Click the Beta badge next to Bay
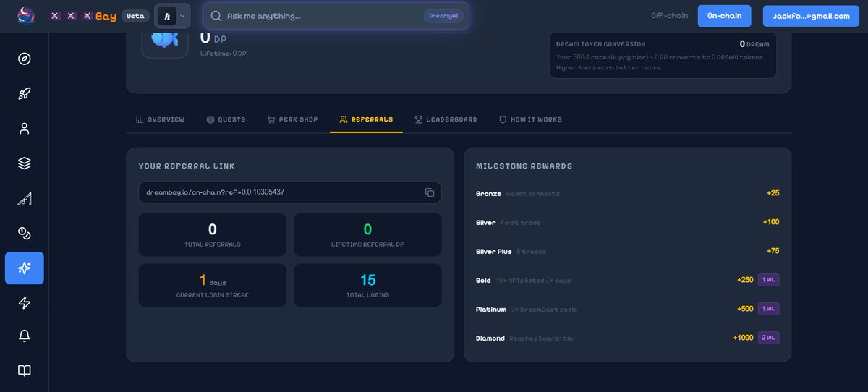The image size is (868, 392). (134, 16)
